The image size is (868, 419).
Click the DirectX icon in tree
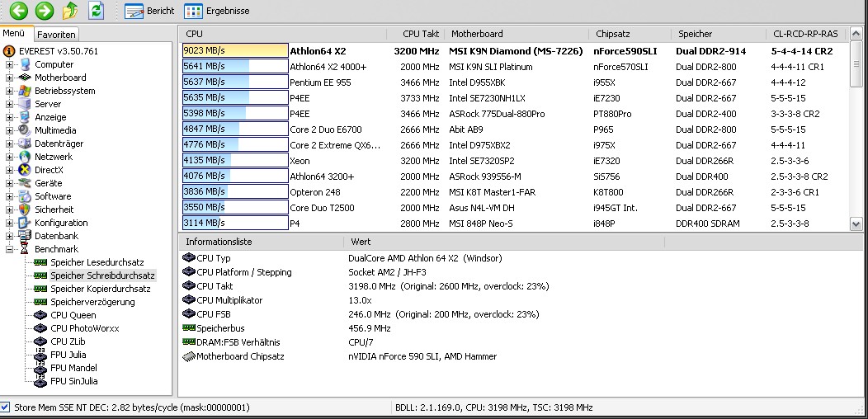(x=25, y=170)
